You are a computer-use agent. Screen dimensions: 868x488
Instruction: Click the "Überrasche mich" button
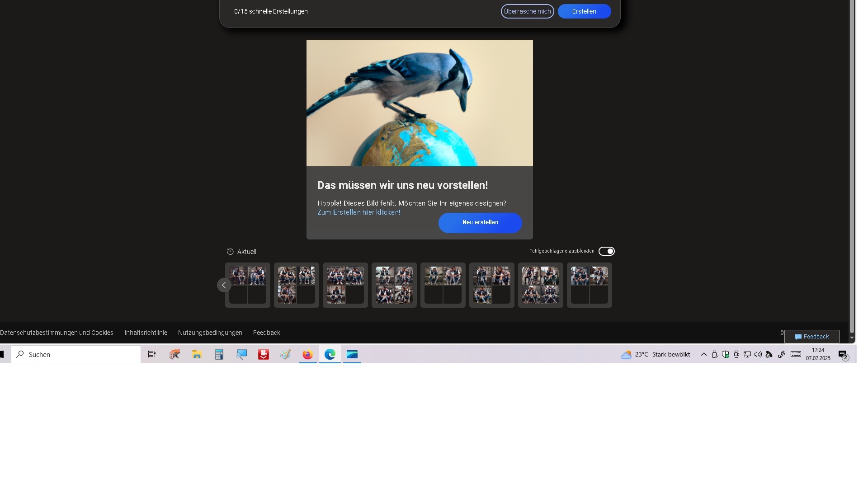(527, 11)
